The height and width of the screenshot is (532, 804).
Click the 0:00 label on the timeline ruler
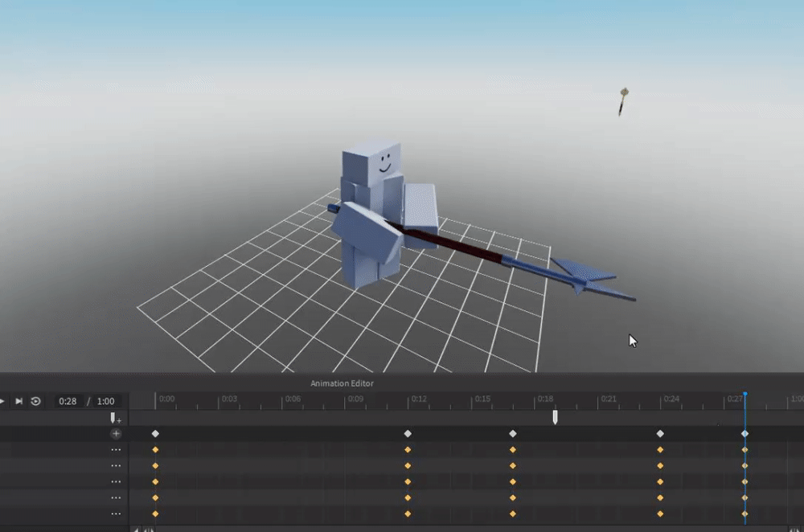(x=166, y=399)
